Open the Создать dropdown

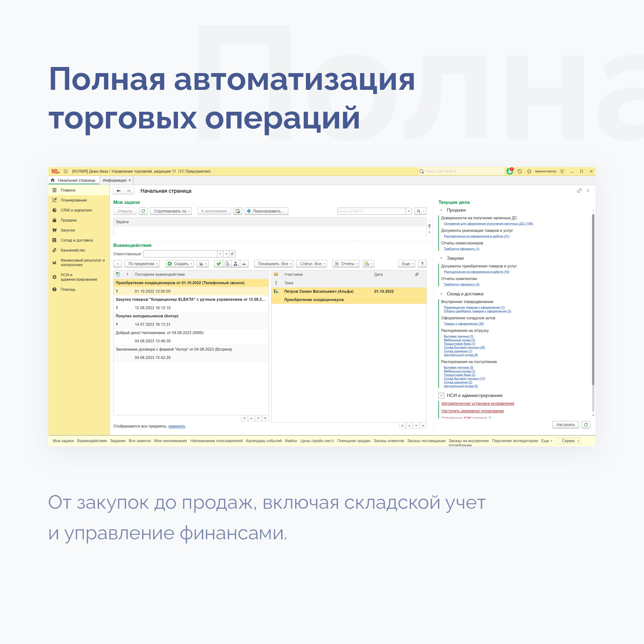[180, 264]
